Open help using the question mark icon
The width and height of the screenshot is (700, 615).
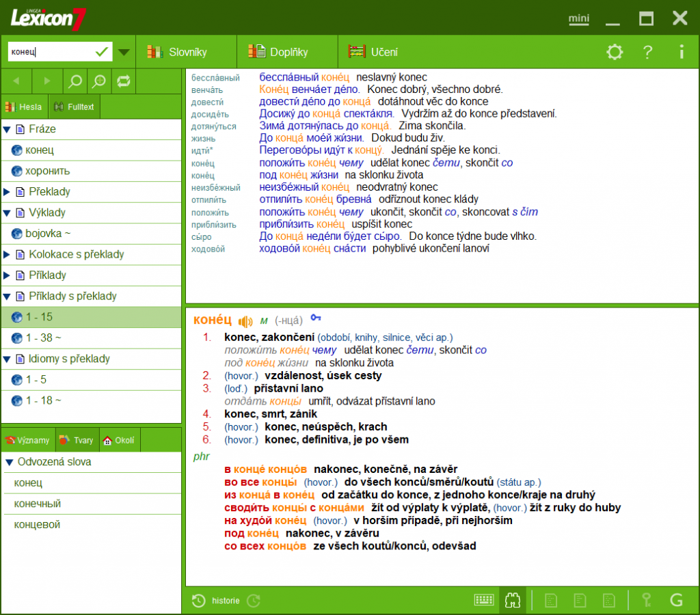pos(647,52)
